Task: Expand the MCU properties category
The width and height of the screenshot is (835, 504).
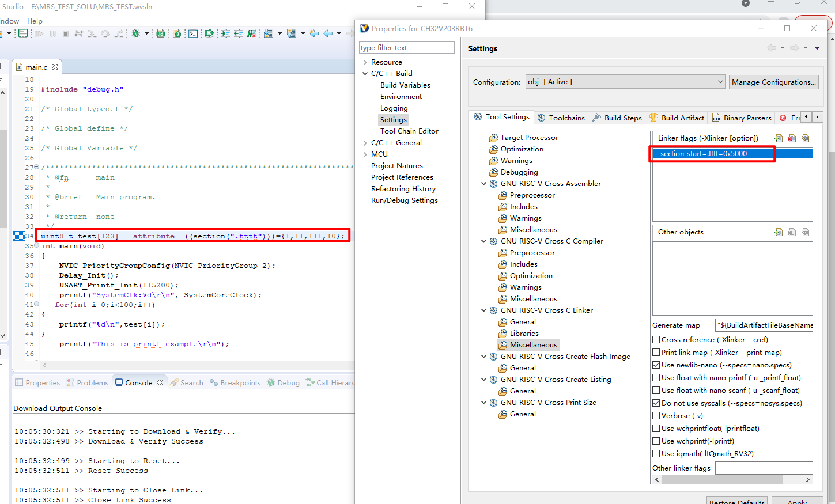Action: pyautogui.click(x=365, y=154)
